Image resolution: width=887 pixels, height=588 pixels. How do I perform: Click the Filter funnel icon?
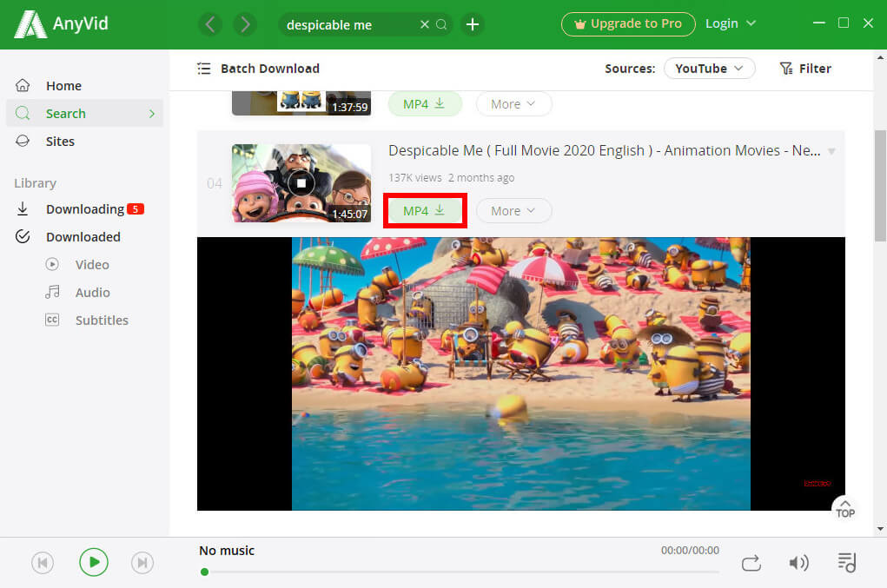[x=786, y=69]
